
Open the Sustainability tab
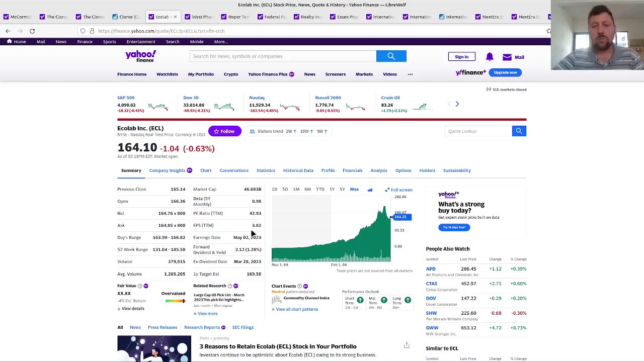[x=457, y=170]
